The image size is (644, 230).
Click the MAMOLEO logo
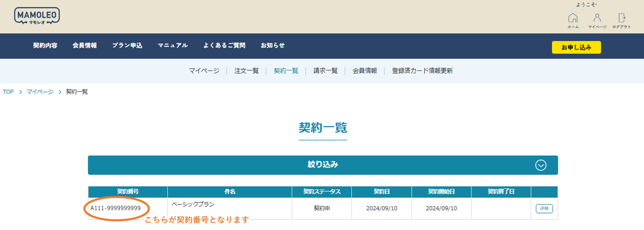pos(37,16)
